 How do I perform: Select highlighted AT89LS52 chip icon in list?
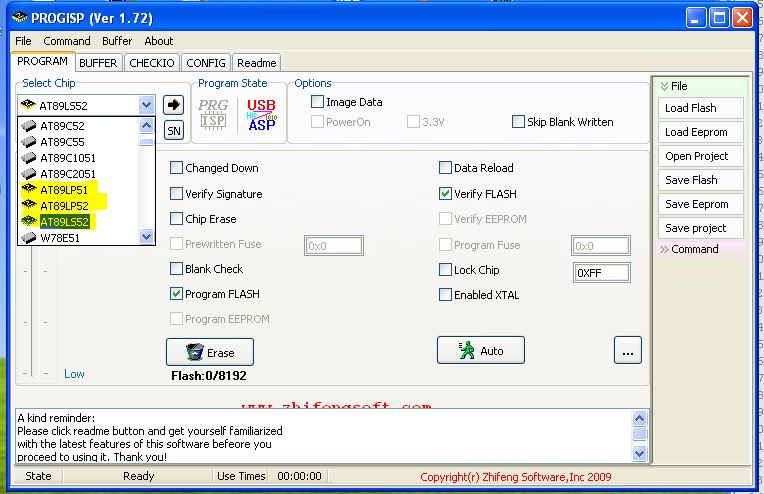(x=29, y=222)
